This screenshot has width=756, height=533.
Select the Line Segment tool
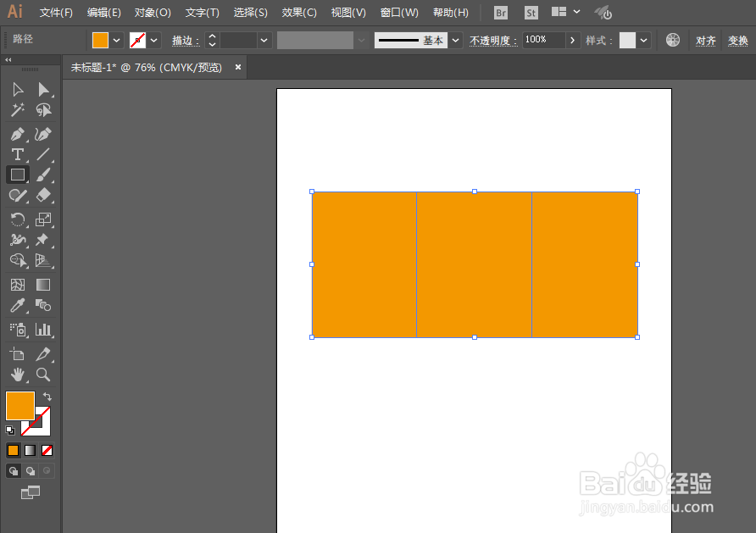click(x=43, y=154)
